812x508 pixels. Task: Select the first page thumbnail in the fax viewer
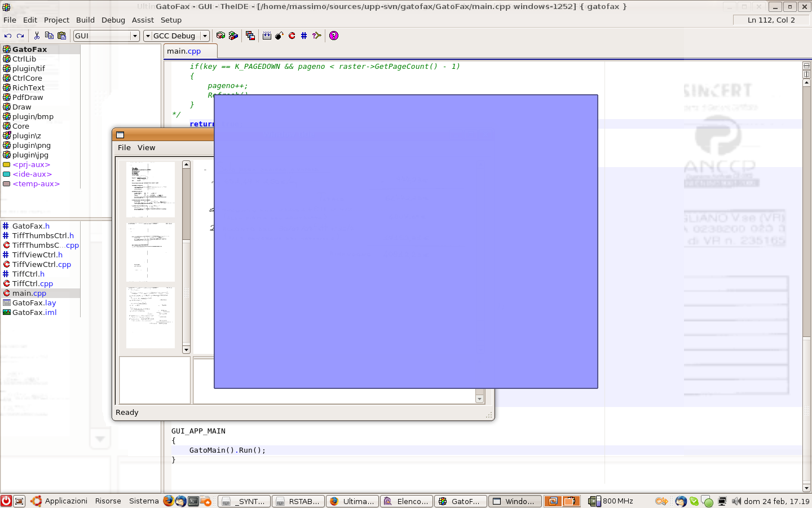pyautogui.click(x=150, y=189)
